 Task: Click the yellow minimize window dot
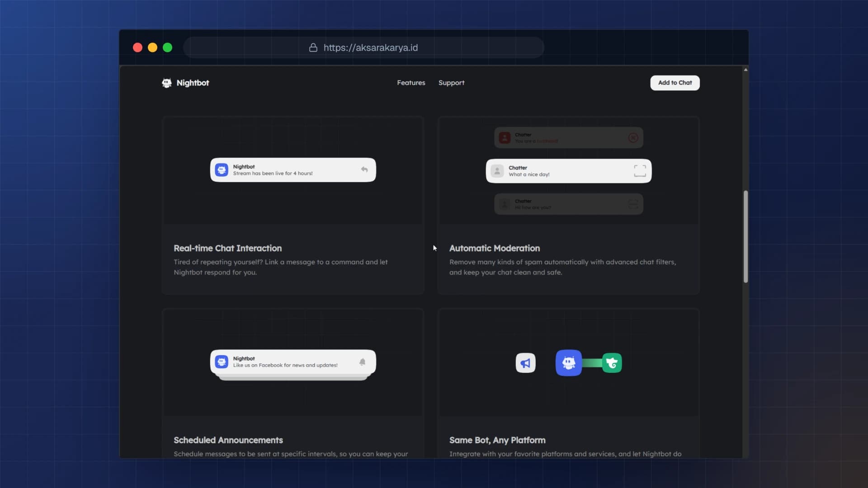(152, 47)
